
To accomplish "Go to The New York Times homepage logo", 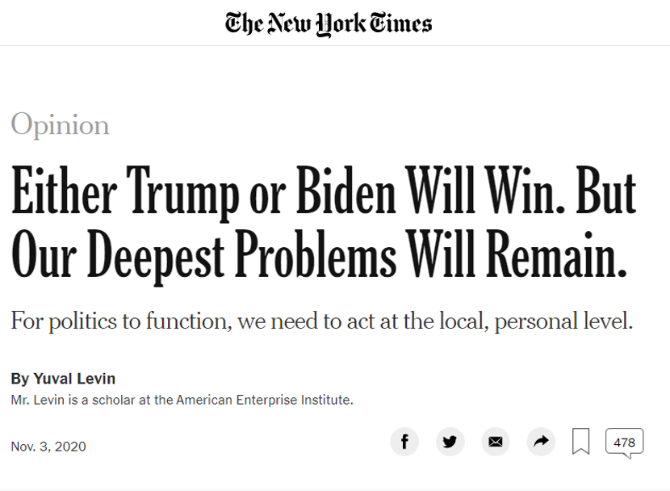I will tap(329, 23).
